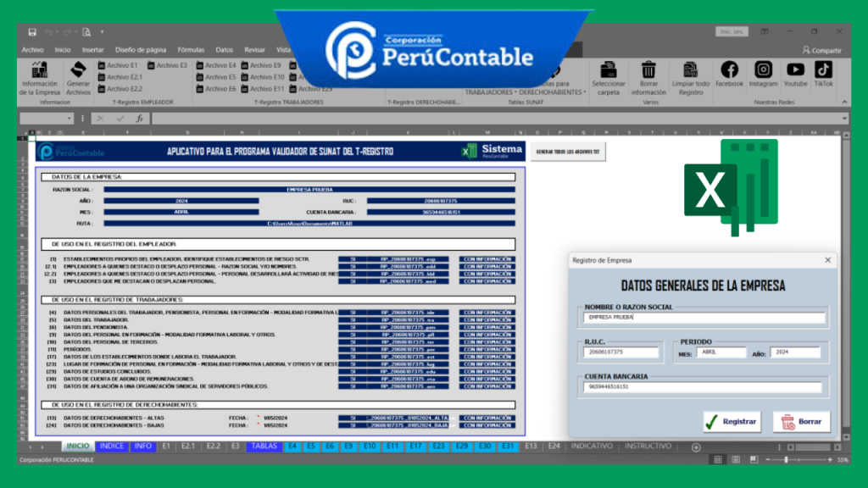868x488 pixels.
Task: Click Archivo E9 ribbon item
Action: 261,65
